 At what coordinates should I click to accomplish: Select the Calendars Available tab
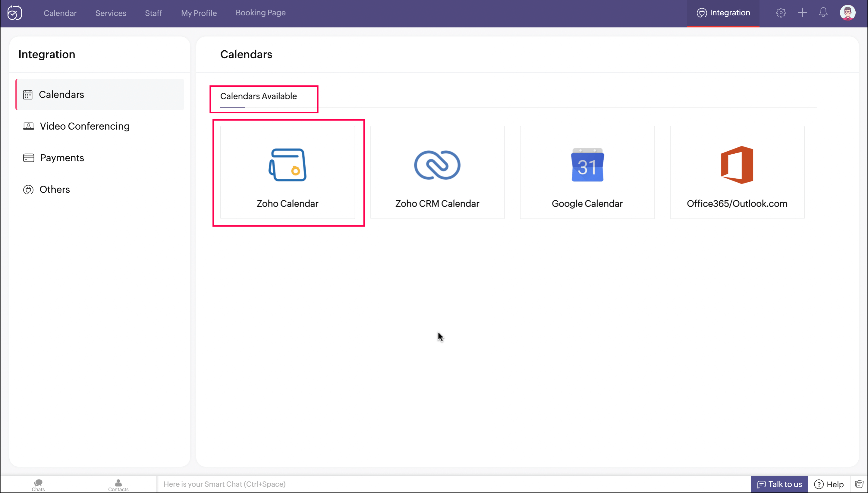pos(258,96)
